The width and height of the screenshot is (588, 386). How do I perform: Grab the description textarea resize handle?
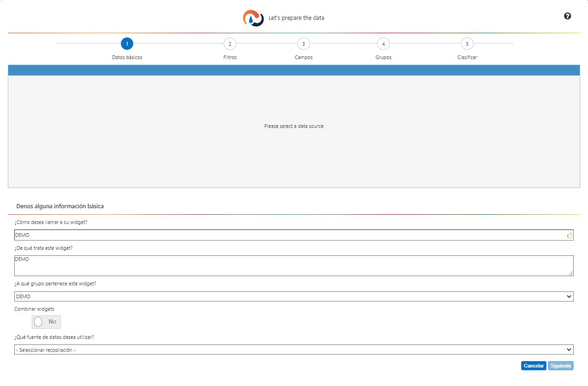571,274
